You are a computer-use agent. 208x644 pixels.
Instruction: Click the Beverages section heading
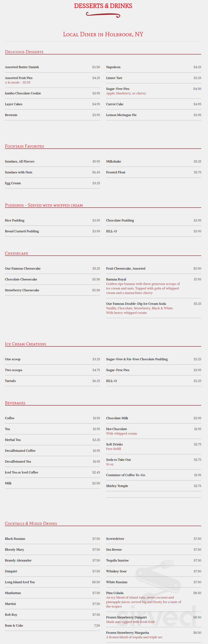15,403
